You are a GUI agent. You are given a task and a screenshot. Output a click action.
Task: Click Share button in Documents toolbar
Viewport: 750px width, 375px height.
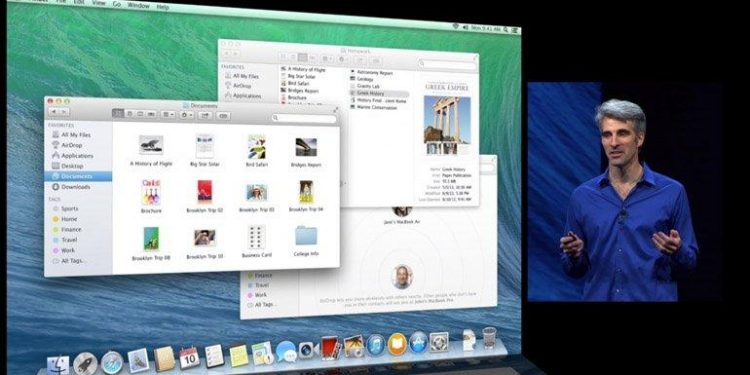(x=205, y=115)
